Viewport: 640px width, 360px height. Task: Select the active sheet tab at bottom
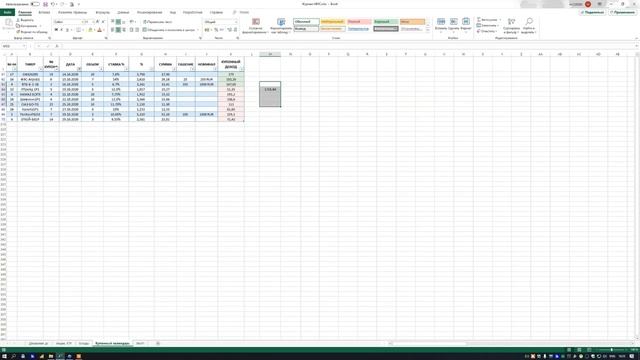pyautogui.click(x=112, y=344)
